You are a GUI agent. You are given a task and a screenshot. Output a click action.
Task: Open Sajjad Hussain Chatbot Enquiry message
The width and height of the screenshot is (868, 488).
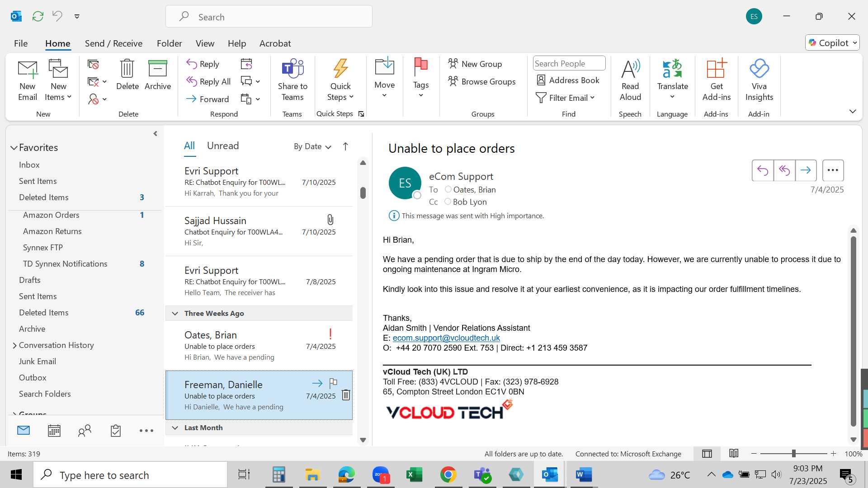click(x=259, y=231)
